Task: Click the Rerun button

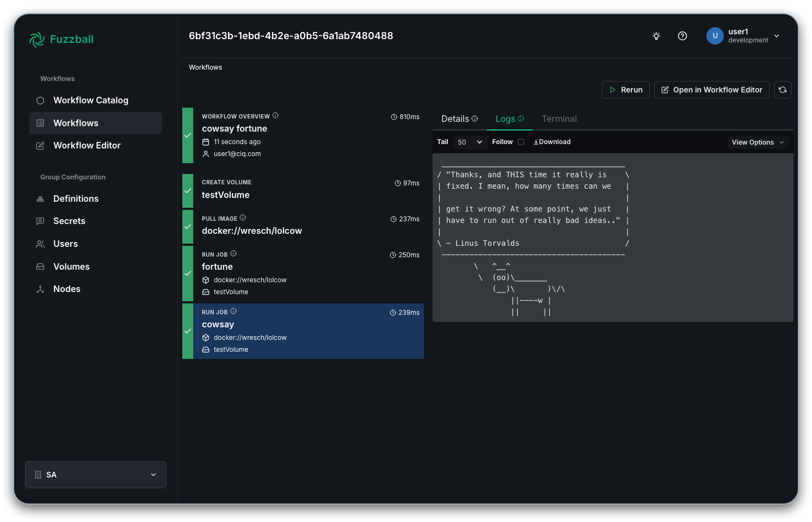Action: [x=626, y=90]
